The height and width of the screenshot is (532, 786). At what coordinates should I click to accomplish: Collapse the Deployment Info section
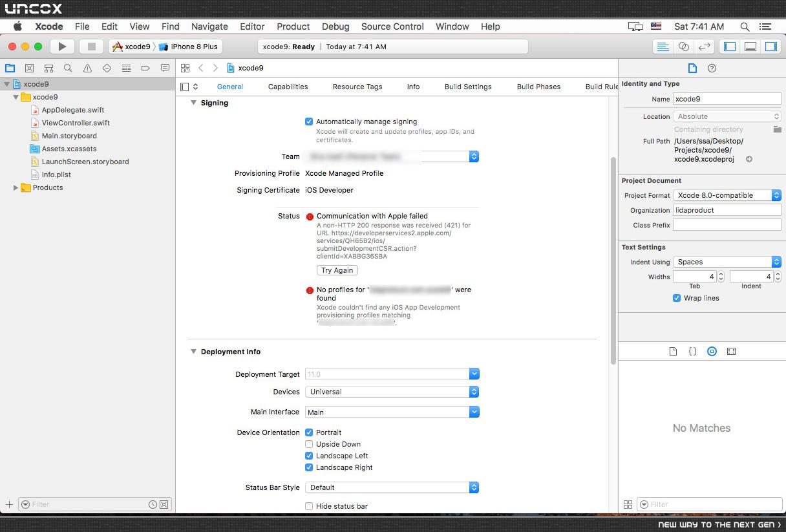pos(193,352)
